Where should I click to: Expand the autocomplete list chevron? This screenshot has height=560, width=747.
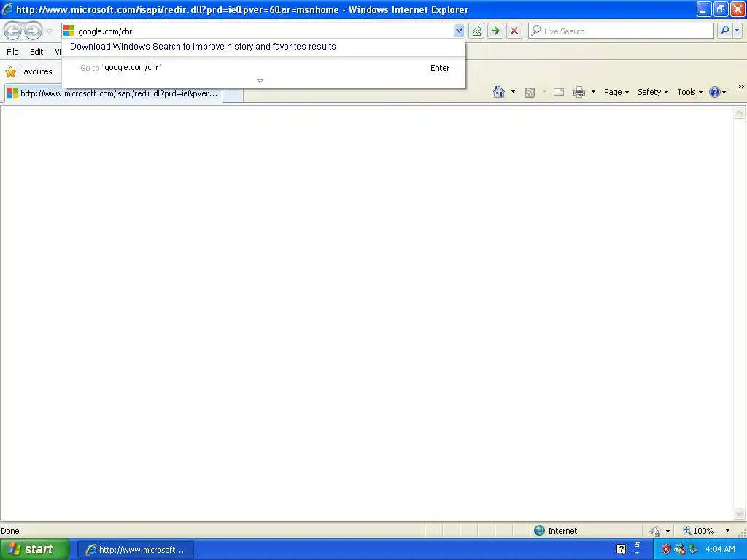(260, 82)
